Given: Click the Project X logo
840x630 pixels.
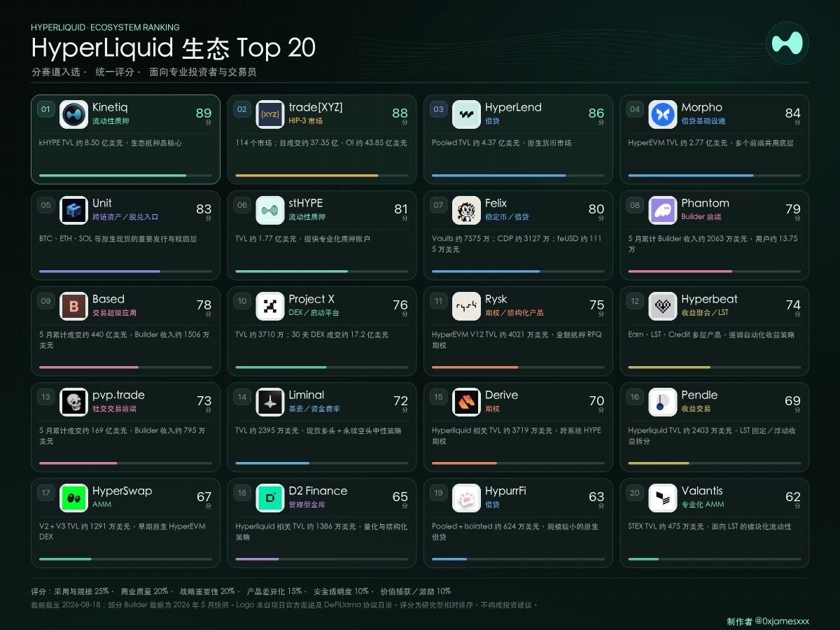Looking at the screenshot, I should click(270, 307).
